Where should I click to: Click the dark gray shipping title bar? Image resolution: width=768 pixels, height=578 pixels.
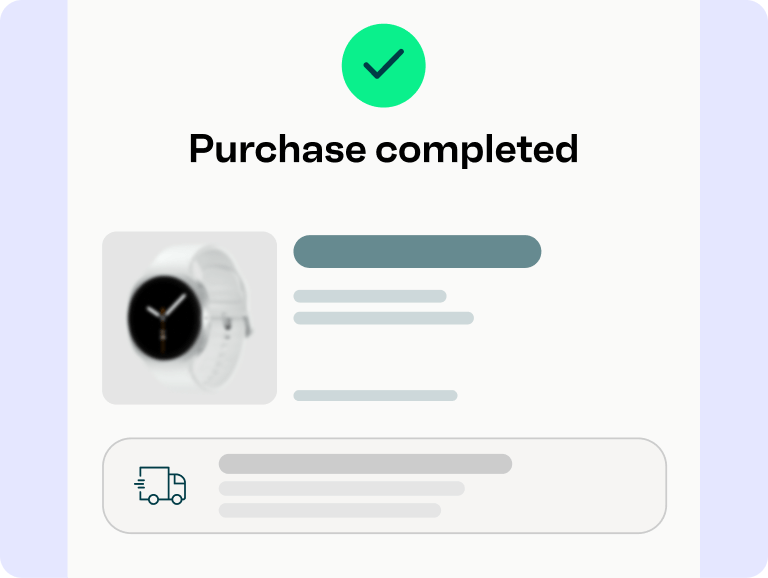click(x=365, y=464)
